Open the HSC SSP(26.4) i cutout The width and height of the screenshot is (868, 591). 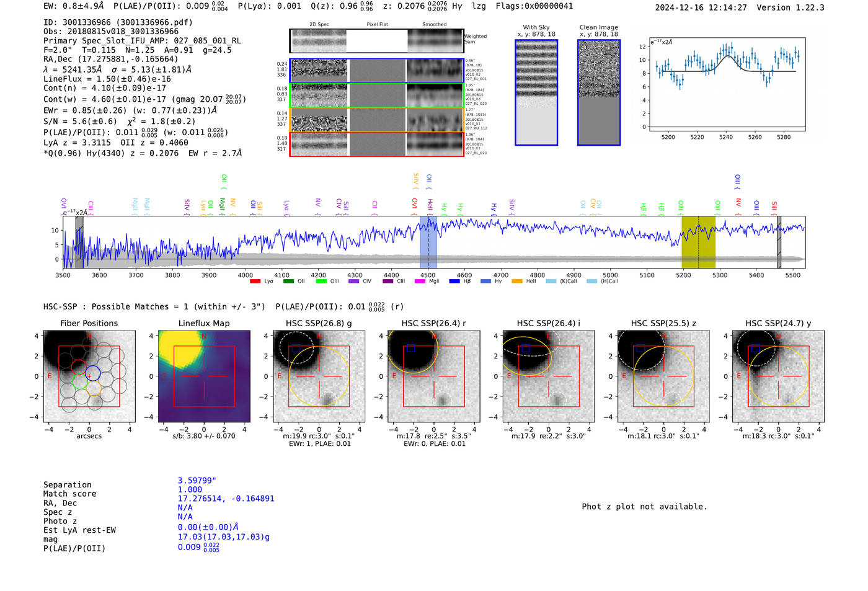549,376
